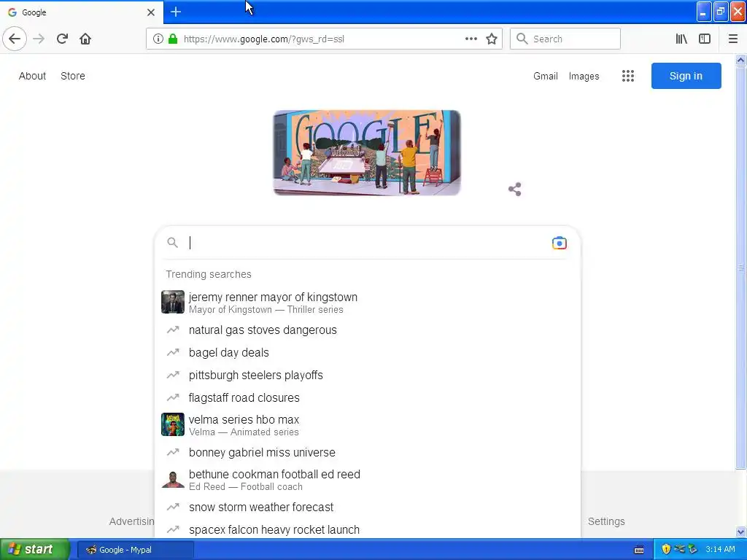Select 'bagel day deals' suggestion

tap(367, 352)
